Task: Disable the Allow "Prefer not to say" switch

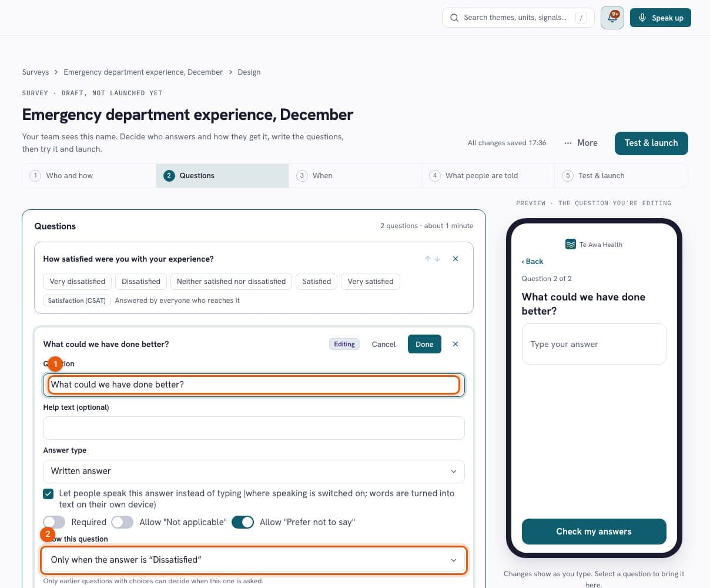Action: (243, 522)
